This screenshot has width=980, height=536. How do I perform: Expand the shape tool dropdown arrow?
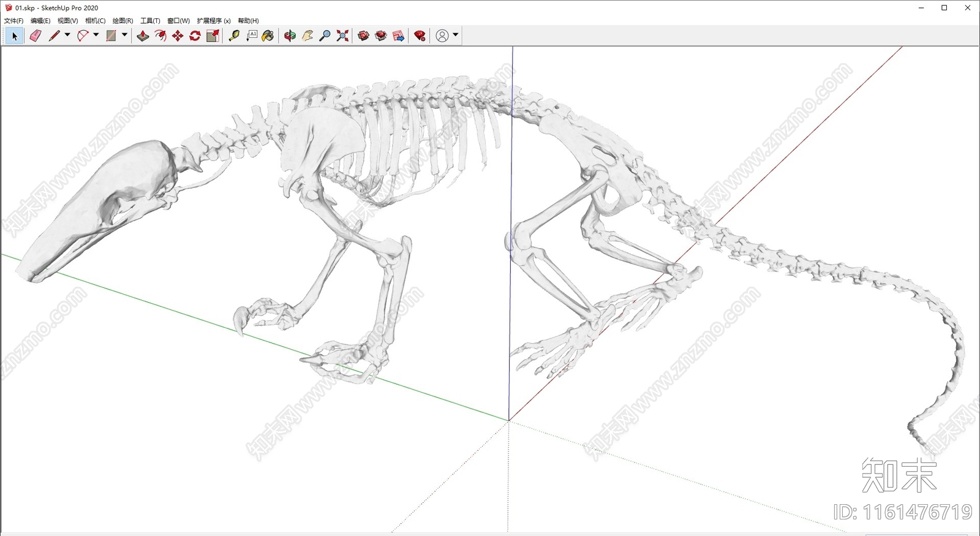click(x=124, y=35)
